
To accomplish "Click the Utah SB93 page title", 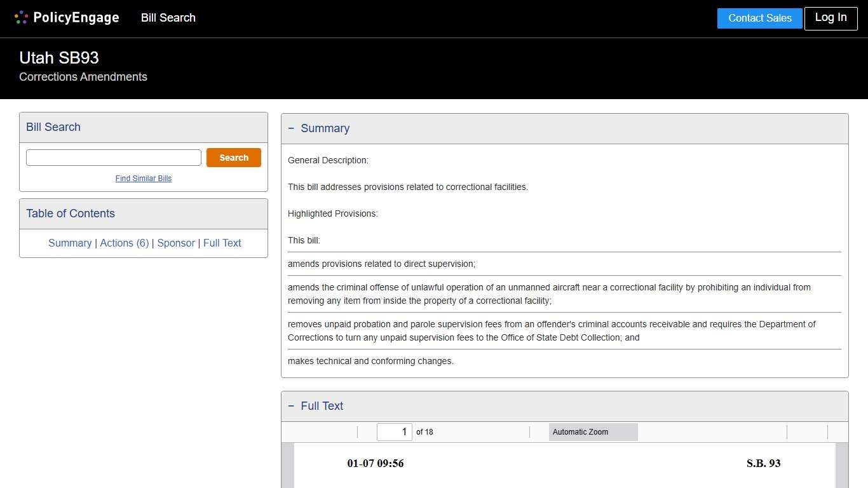I will (59, 58).
